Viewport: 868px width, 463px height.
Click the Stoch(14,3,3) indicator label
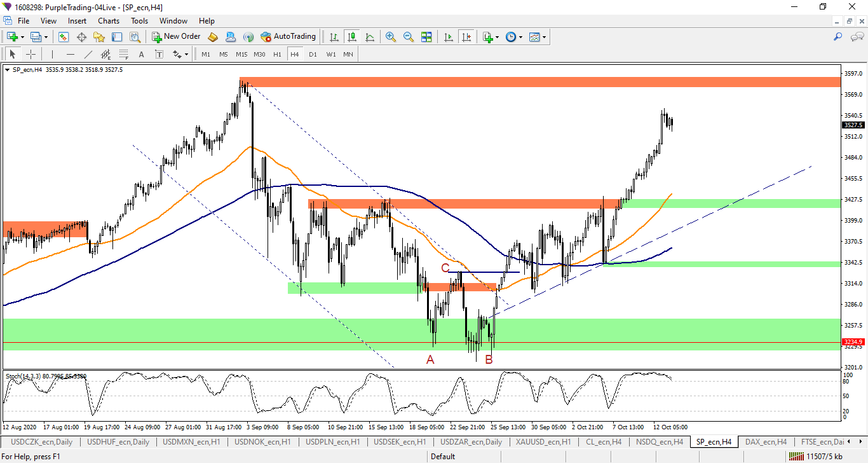click(x=46, y=377)
